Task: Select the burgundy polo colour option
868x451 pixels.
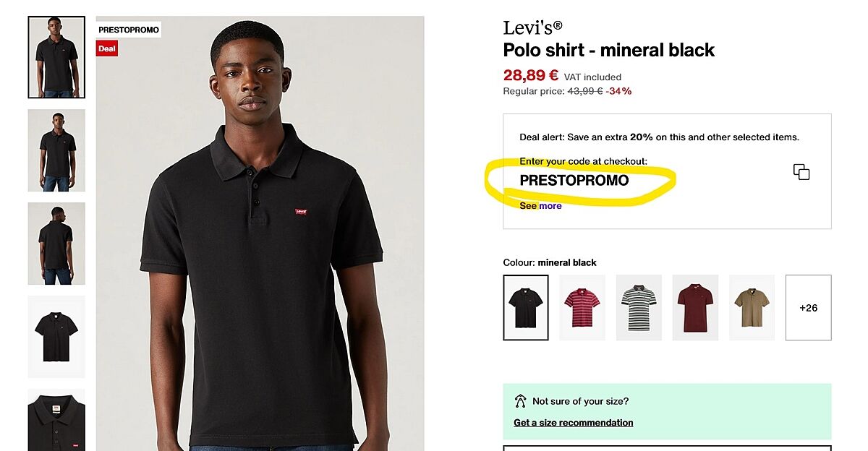Action: pyautogui.click(x=695, y=307)
